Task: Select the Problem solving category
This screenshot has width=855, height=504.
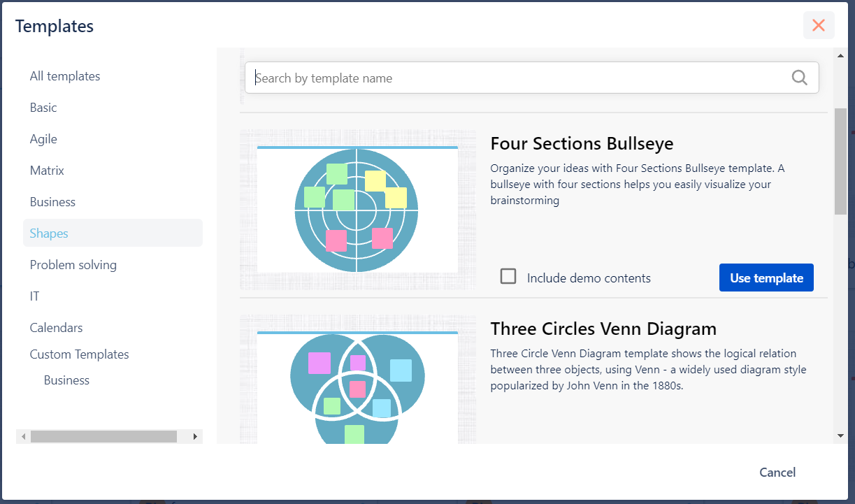Action: [x=73, y=265]
